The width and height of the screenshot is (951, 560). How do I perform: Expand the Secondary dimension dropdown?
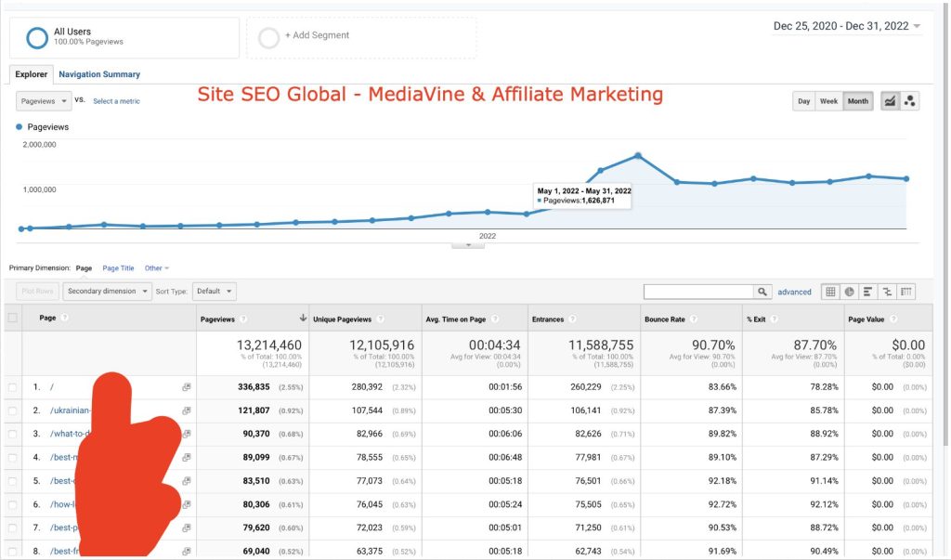(107, 292)
